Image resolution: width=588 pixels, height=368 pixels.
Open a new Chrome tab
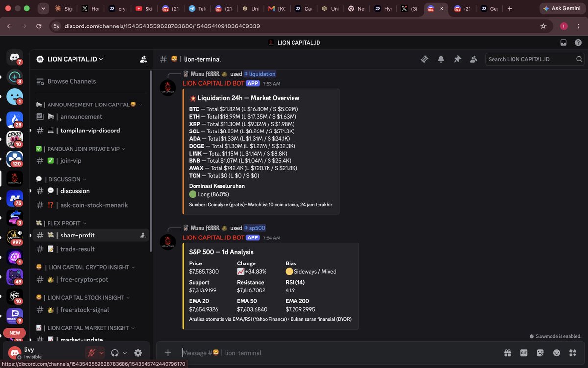510,9
